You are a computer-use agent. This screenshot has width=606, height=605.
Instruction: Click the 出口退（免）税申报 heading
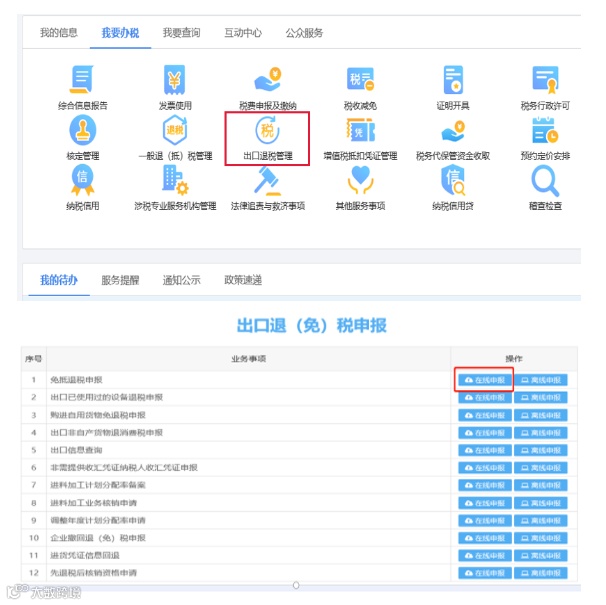312,325
